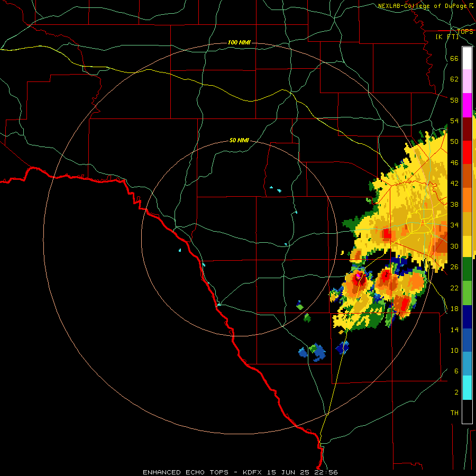
Task: Click the legend value "50"
Action: (x=454, y=141)
